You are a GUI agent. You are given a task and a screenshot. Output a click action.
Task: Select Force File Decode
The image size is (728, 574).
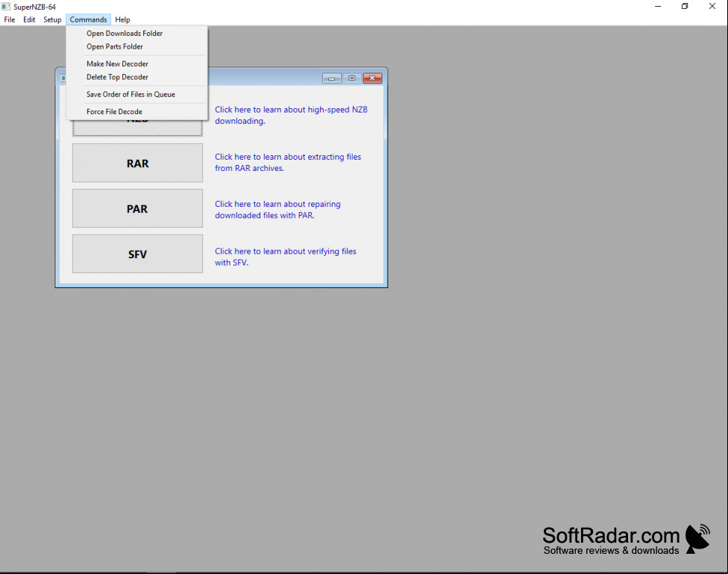point(137,111)
